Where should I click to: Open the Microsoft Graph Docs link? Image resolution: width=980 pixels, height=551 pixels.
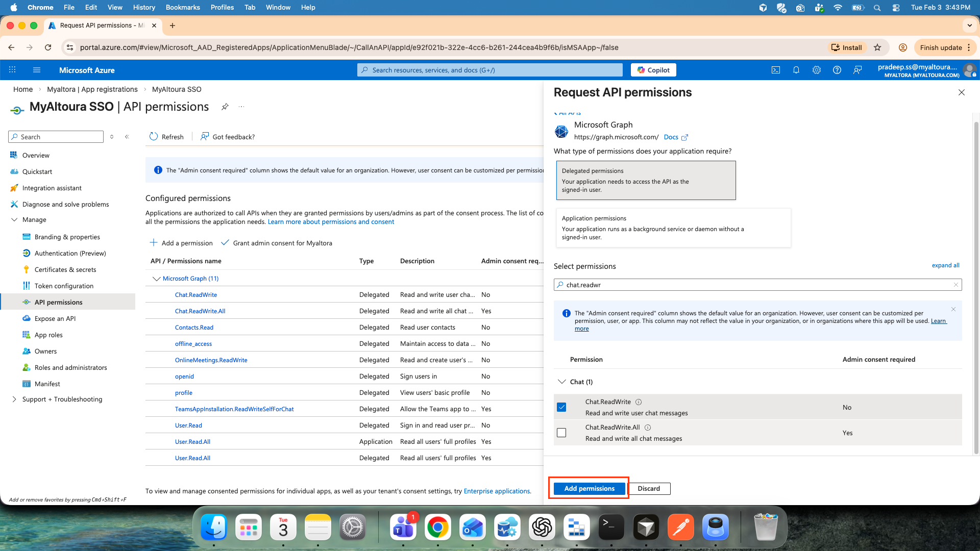click(x=676, y=137)
